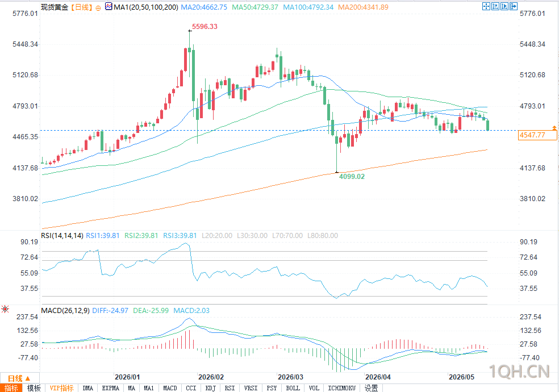Open the VIP指标 tab
The height and width of the screenshot is (392, 559).
coord(62,387)
